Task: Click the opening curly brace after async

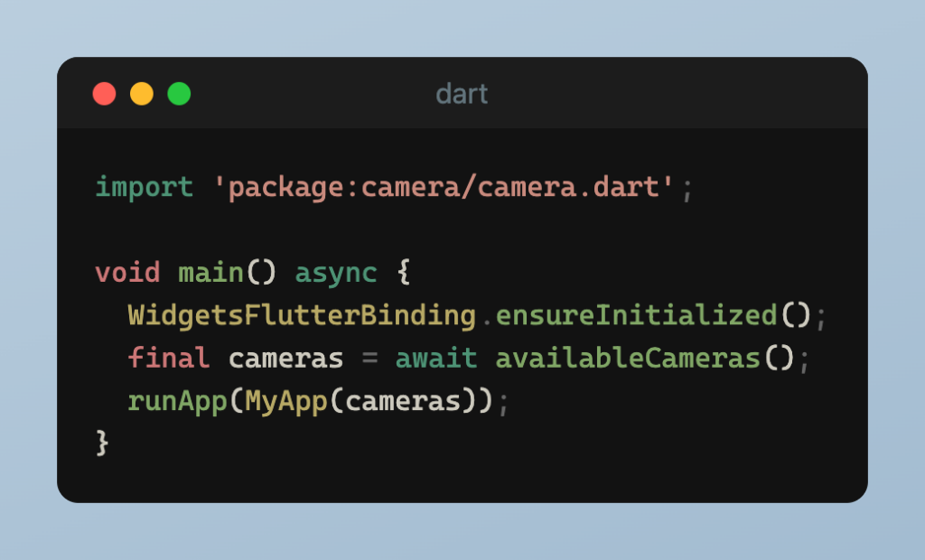Action: pyautogui.click(x=404, y=273)
